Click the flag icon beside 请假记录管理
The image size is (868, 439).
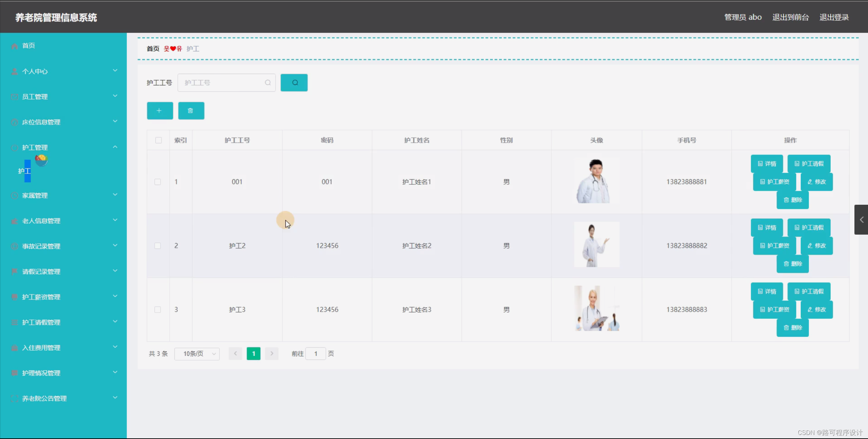tap(14, 271)
